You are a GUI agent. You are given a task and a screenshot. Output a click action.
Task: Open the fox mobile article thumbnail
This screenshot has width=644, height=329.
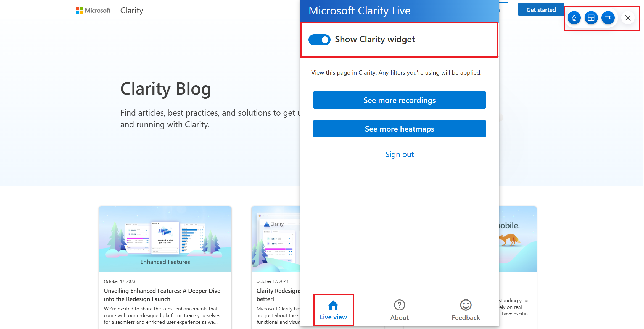[518, 239]
